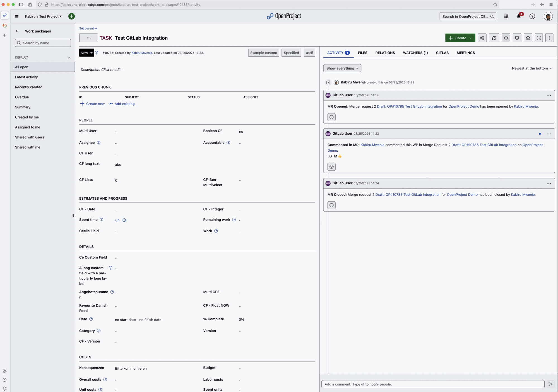
Task: Set a reminder with the alarm clock icon
Action: coord(517,38)
